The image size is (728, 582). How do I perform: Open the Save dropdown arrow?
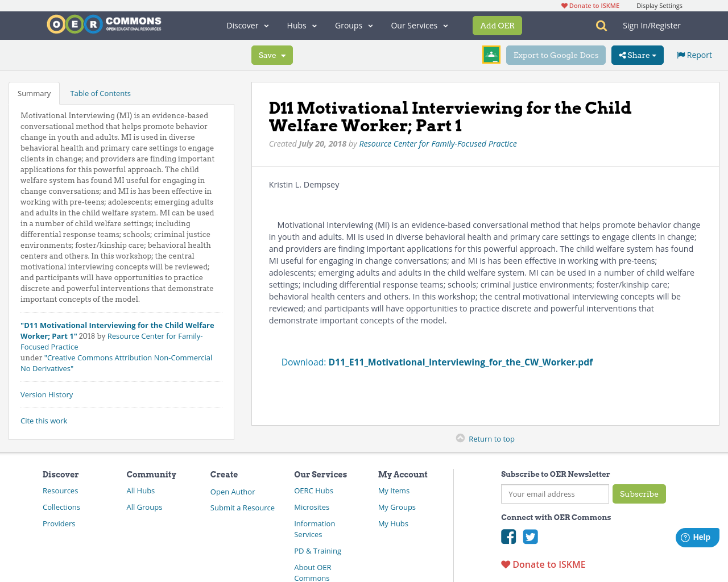click(283, 55)
